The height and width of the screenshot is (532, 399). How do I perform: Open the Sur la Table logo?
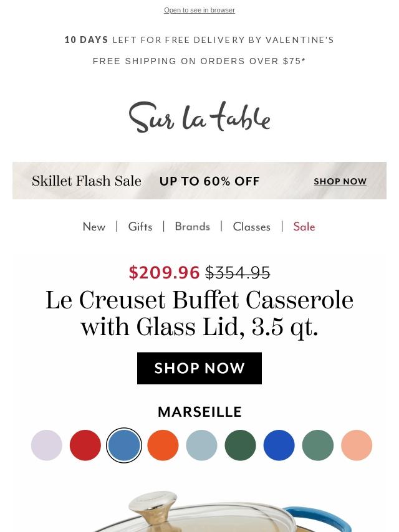point(199,117)
